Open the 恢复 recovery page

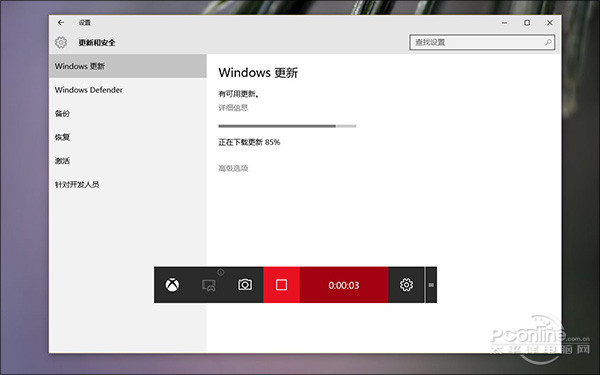pyautogui.click(x=128, y=137)
